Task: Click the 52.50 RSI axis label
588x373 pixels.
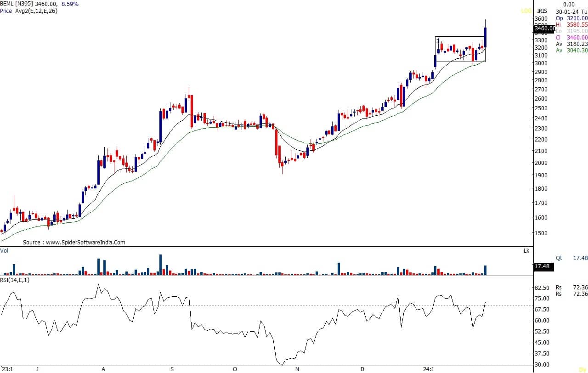Action: click(x=542, y=332)
